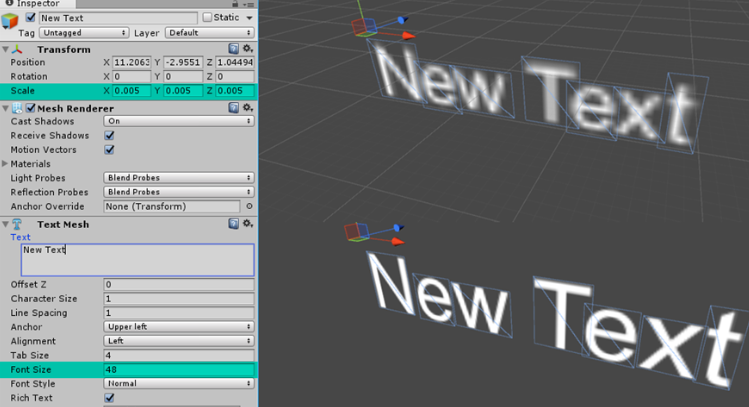The image size is (749, 407).
Task: Open the Light Probes dropdown
Action: (x=179, y=178)
